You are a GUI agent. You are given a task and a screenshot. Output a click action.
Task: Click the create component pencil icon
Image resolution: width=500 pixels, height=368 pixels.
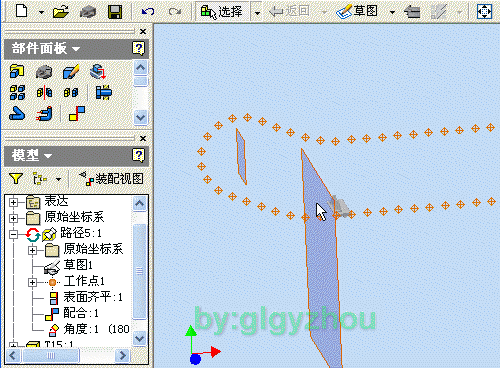tap(71, 71)
